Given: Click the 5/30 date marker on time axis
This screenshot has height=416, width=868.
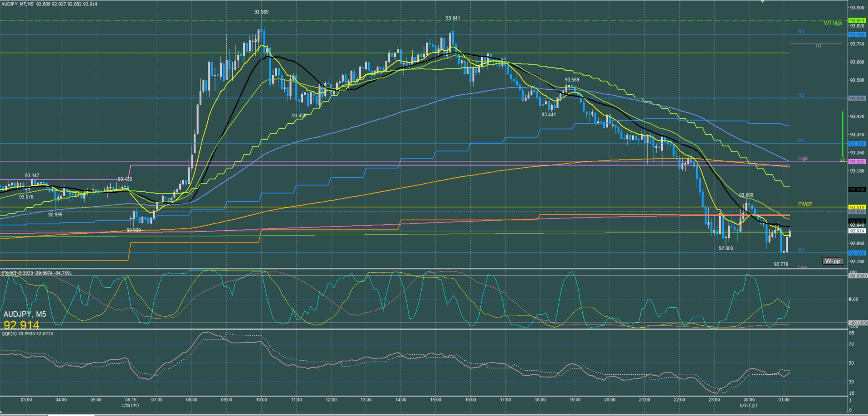Looking at the screenshot, I should (747, 405).
